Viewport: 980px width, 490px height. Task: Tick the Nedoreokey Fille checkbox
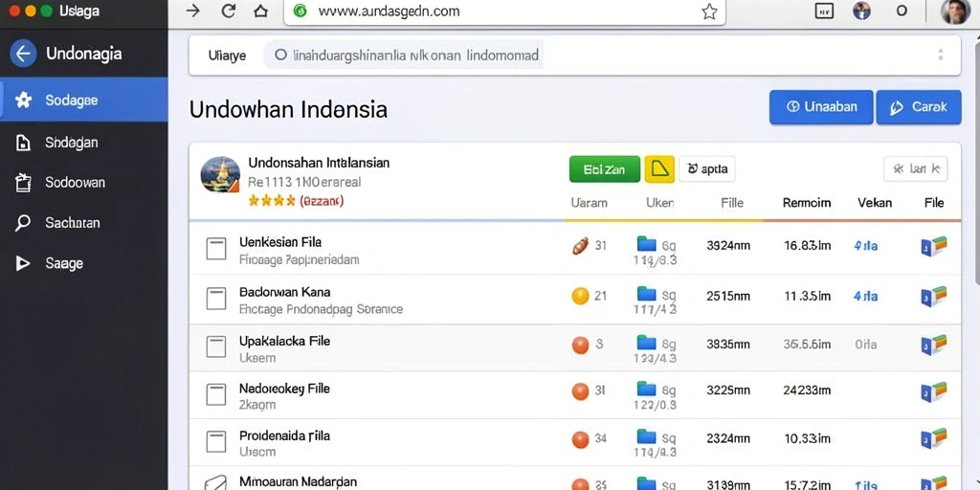coord(216,393)
